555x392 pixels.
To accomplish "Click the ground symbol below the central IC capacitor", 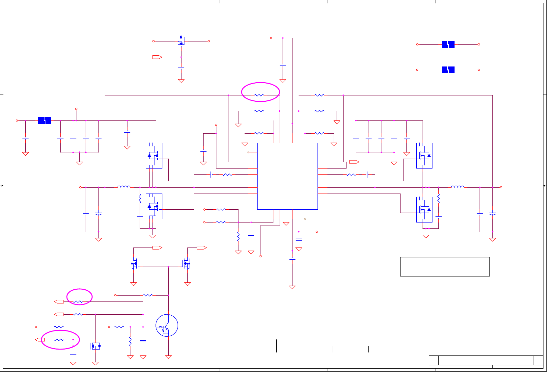I will [x=292, y=287].
